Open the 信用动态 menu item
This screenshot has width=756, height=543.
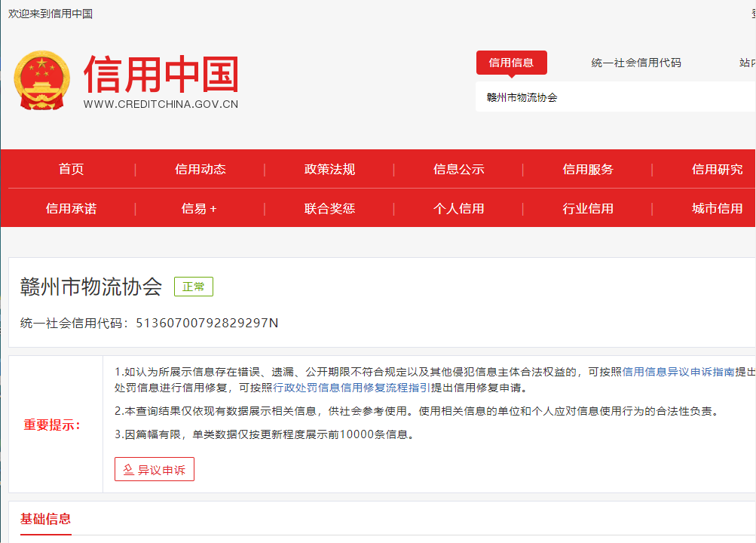[200, 169]
